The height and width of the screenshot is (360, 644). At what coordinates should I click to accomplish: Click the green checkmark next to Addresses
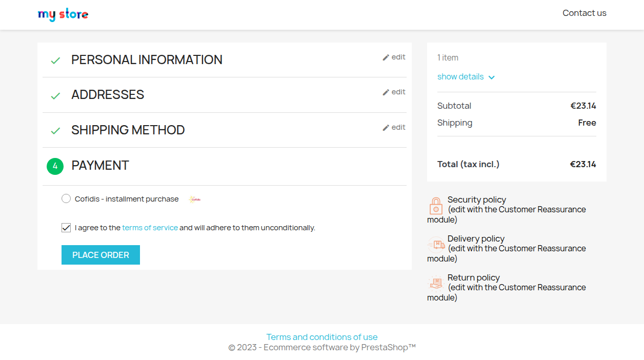55,96
